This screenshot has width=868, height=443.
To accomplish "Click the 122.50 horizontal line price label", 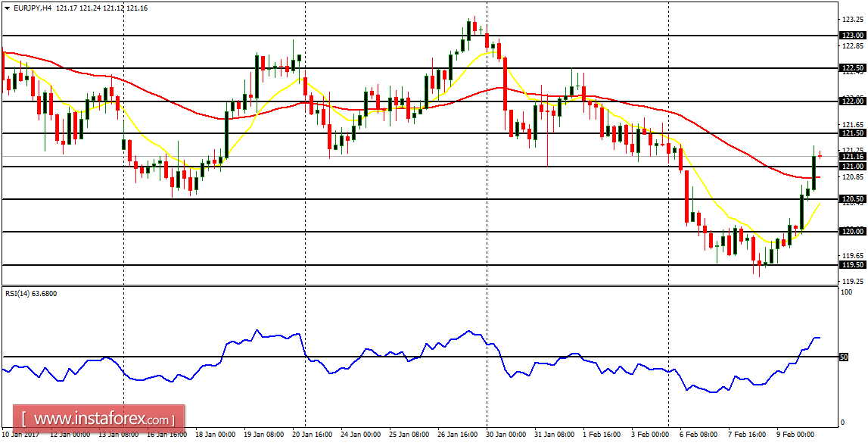I will pos(853,68).
